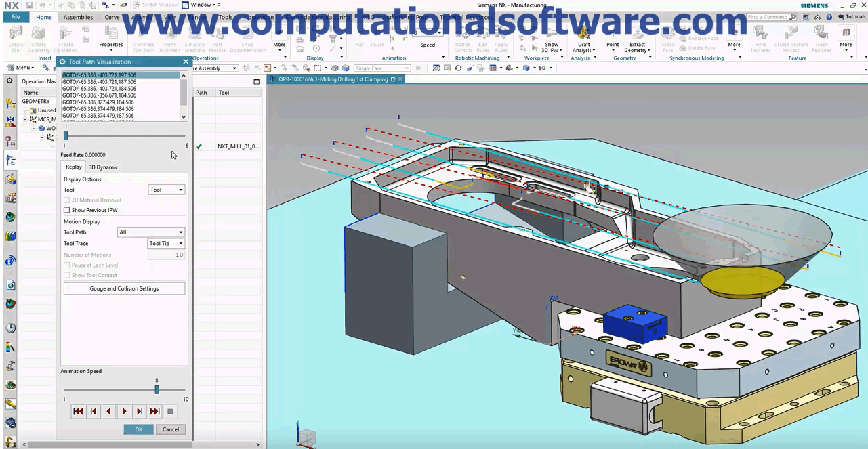Click the Robot Control icon
Image resolution: width=868 pixels, height=449 pixels.
point(463,38)
